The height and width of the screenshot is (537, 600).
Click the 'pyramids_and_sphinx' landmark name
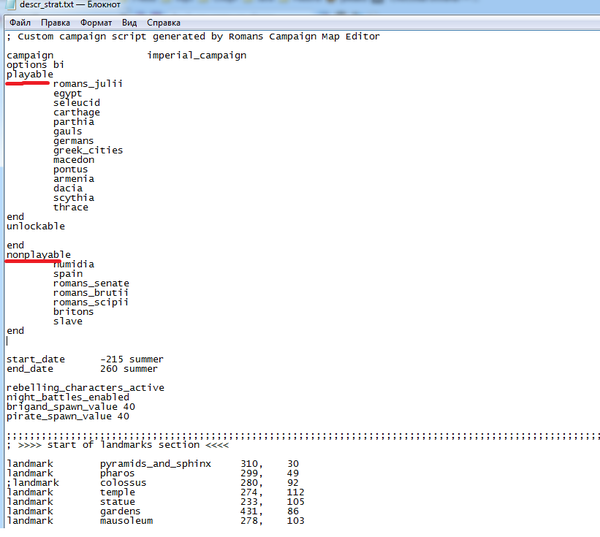pos(155,464)
